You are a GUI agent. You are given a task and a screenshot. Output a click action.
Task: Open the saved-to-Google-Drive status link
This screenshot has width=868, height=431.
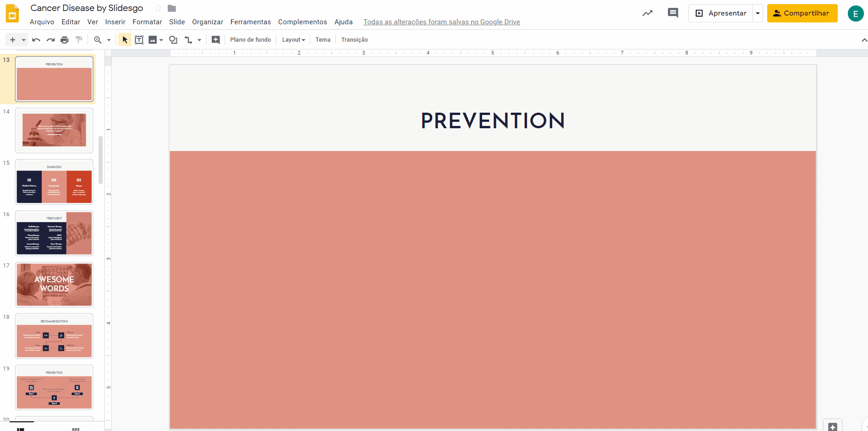click(442, 22)
